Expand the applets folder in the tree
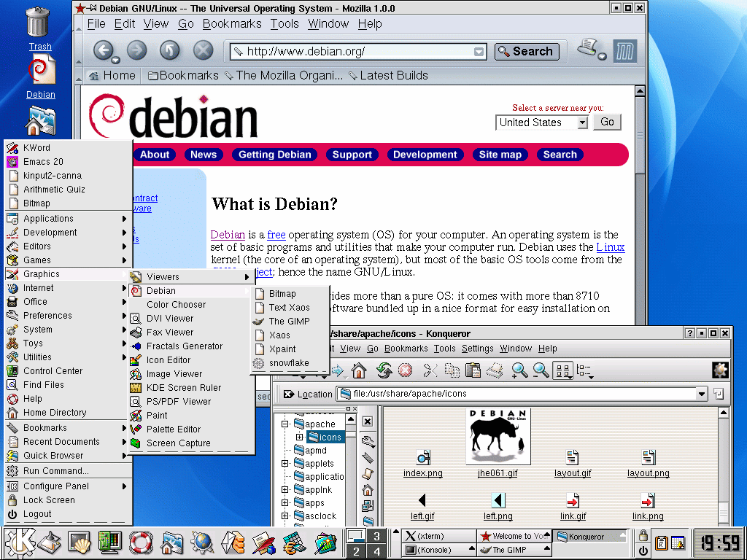This screenshot has height=560, width=747. point(285,463)
